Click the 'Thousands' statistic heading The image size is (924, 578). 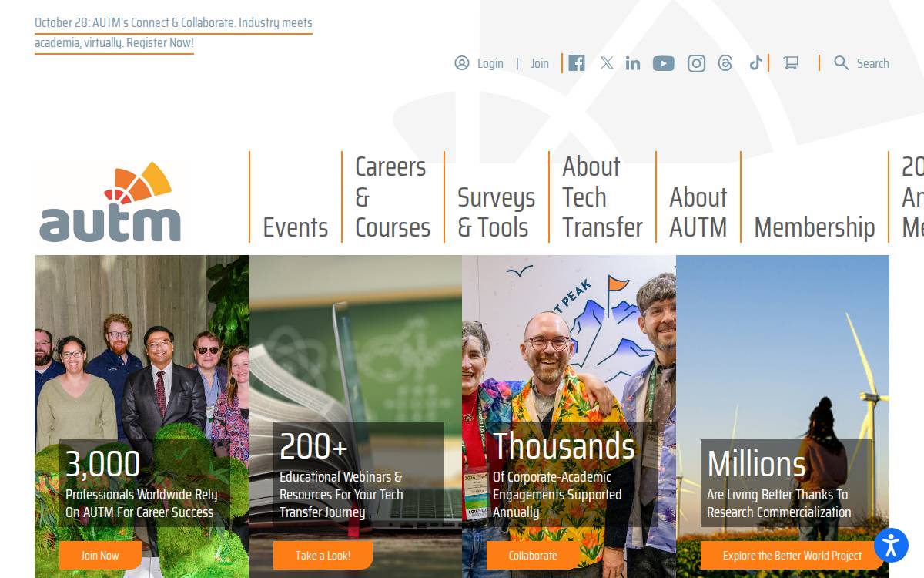[564, 446]
